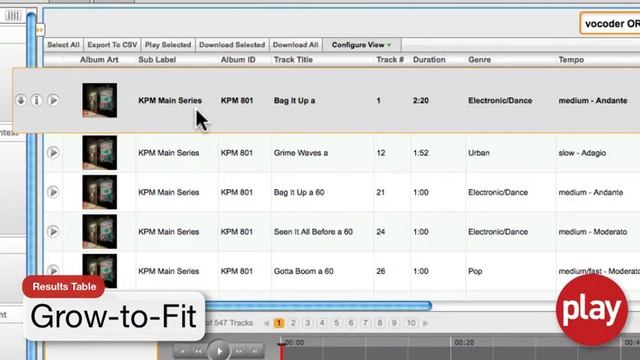The height and width of the screenshot is (360, 640).
Task: Select the Gotta Boom a 60 track title
Action: coord(304,271)
